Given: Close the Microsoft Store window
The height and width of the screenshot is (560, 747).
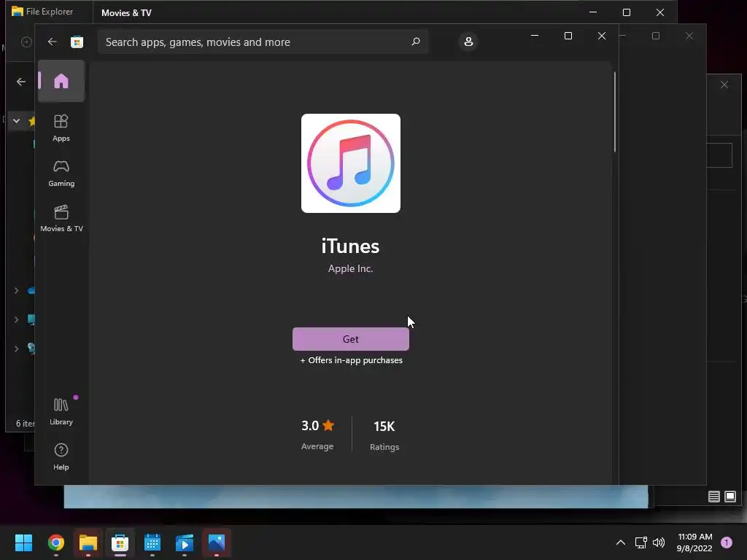Looking at the screenshot, I should point(602,36).
